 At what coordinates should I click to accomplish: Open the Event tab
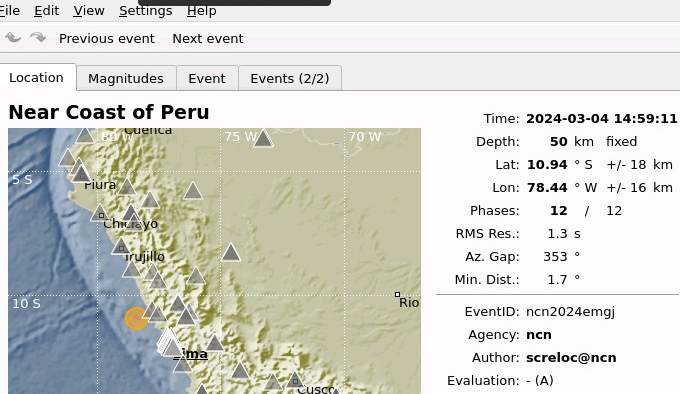(x=207, y=78)
